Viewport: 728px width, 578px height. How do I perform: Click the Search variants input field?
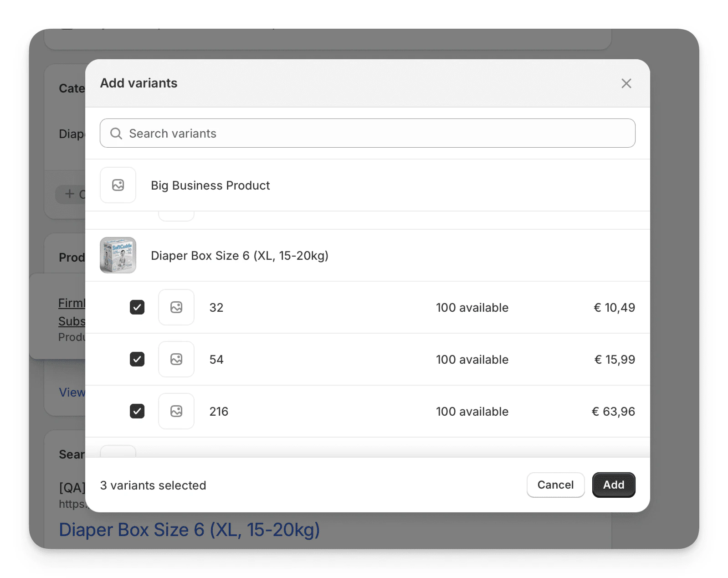point(367,133)
